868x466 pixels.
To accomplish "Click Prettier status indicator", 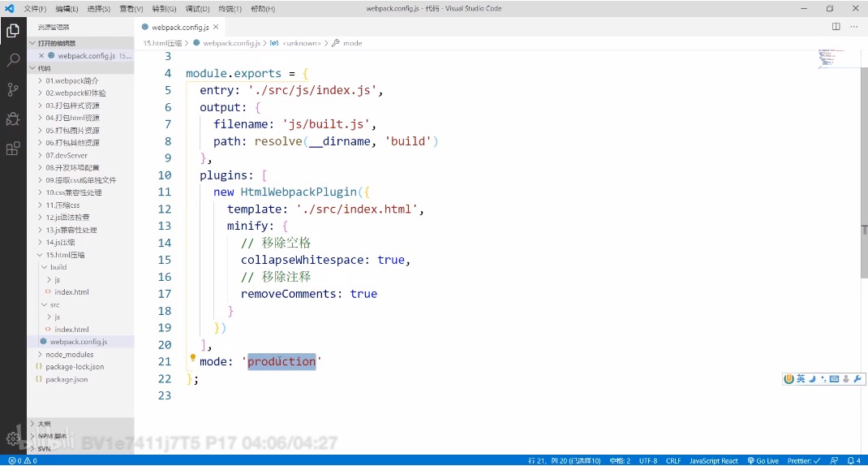I will click(804, 460).
